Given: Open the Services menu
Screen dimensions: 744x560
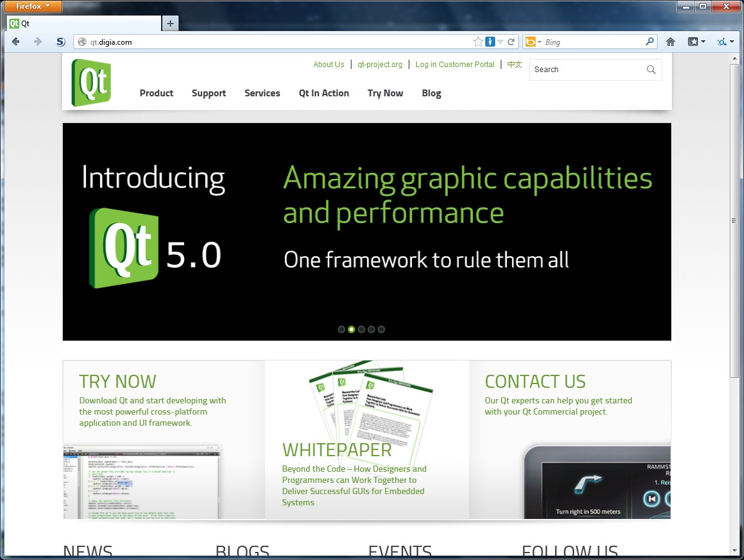Looking at the screenshot, I should (263, 93).
